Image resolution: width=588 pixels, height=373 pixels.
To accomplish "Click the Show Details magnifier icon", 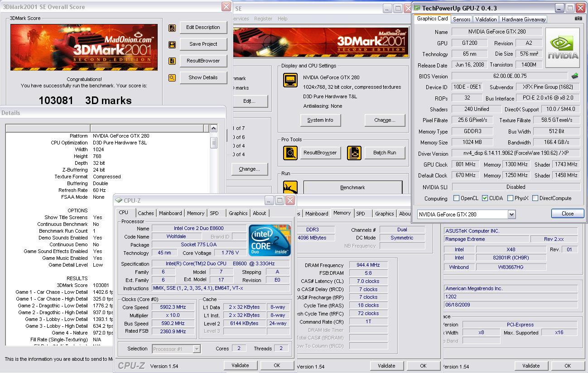I will (172, 78).
